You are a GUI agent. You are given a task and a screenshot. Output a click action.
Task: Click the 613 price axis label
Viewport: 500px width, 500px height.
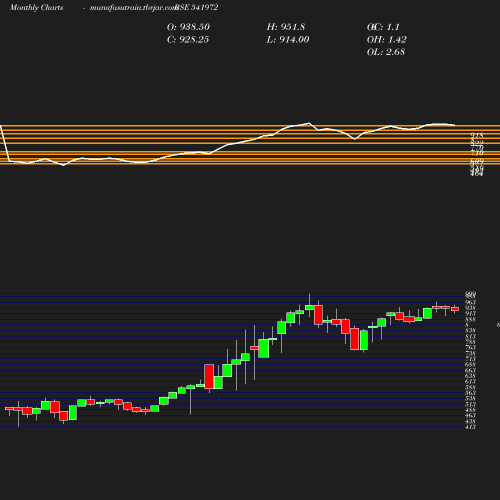point(470,382)
